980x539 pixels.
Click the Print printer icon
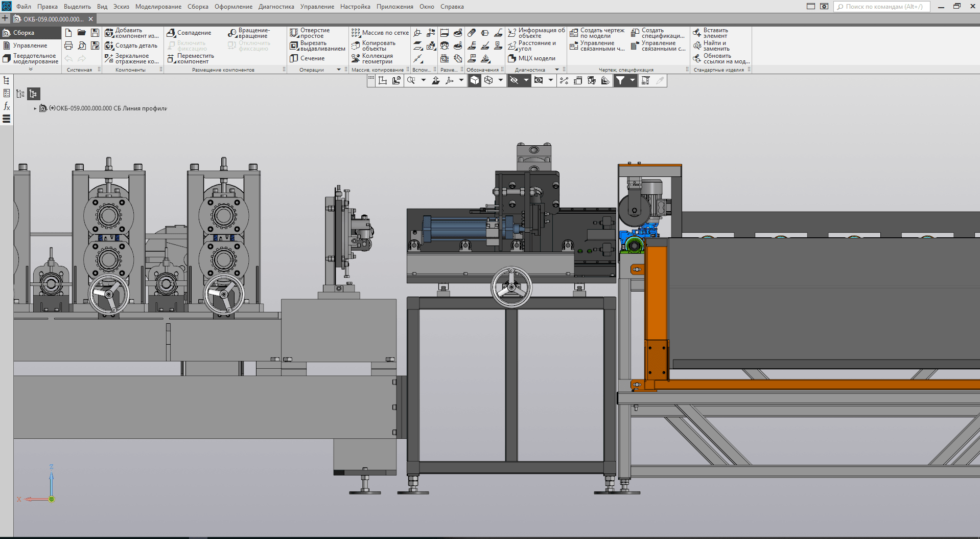[x=68, y=46]
